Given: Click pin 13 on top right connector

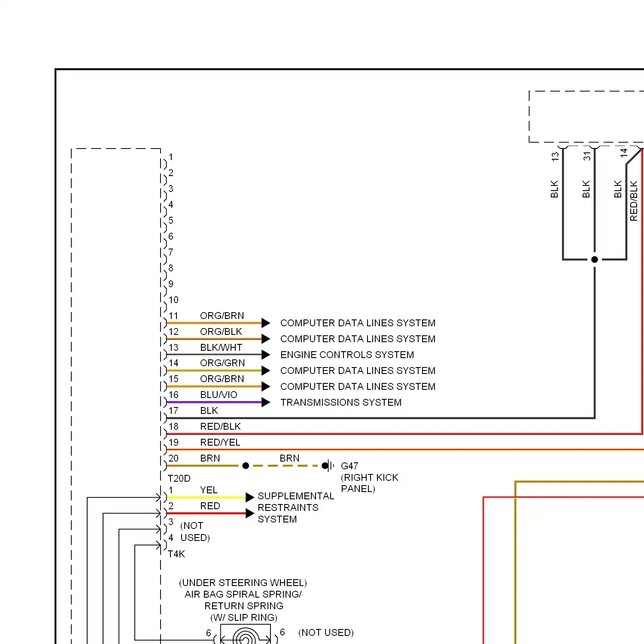Looking at the screenshot, I should tap(555, 157).
